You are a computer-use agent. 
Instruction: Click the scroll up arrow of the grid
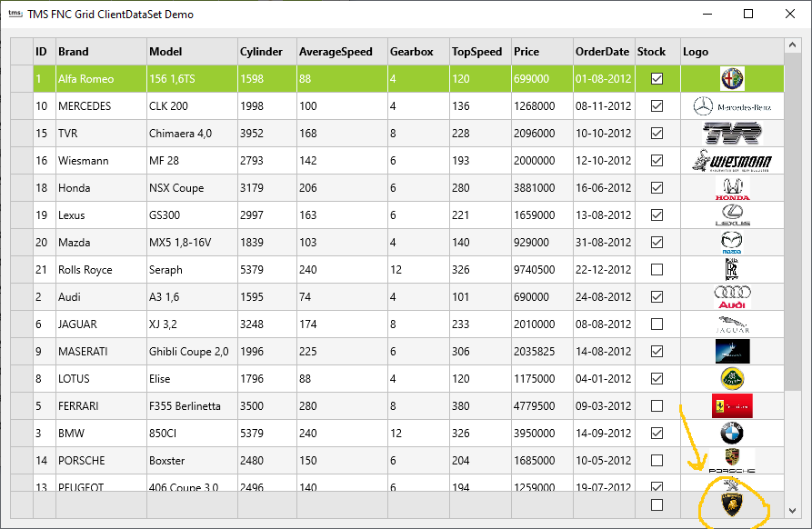click(x=792, y=45)
